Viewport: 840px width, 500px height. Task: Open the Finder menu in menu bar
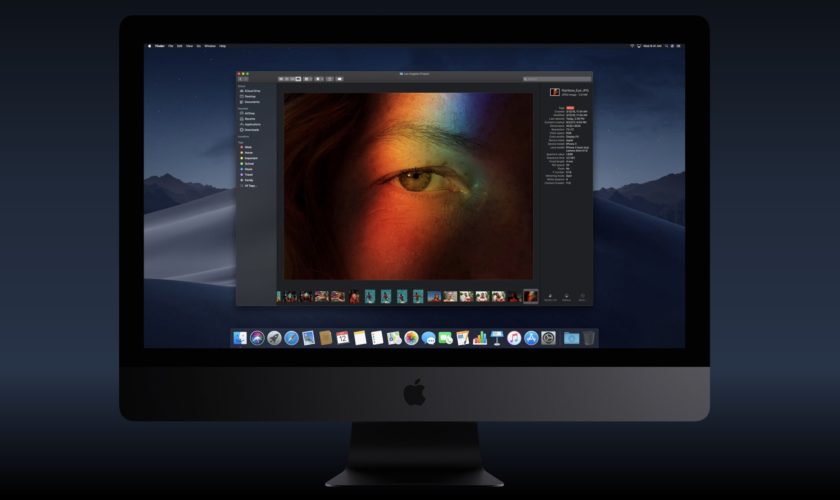[x=160, y=46]
